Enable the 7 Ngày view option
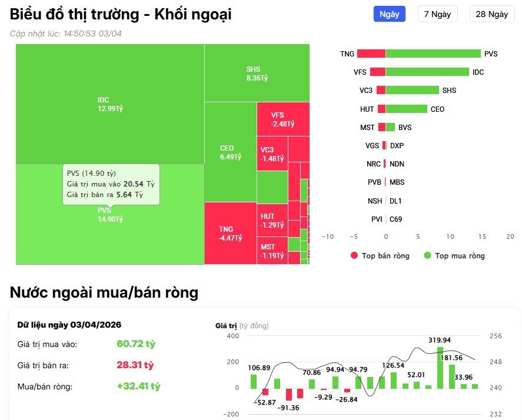This screenshot has height=420, width=522. click(437, 14)
